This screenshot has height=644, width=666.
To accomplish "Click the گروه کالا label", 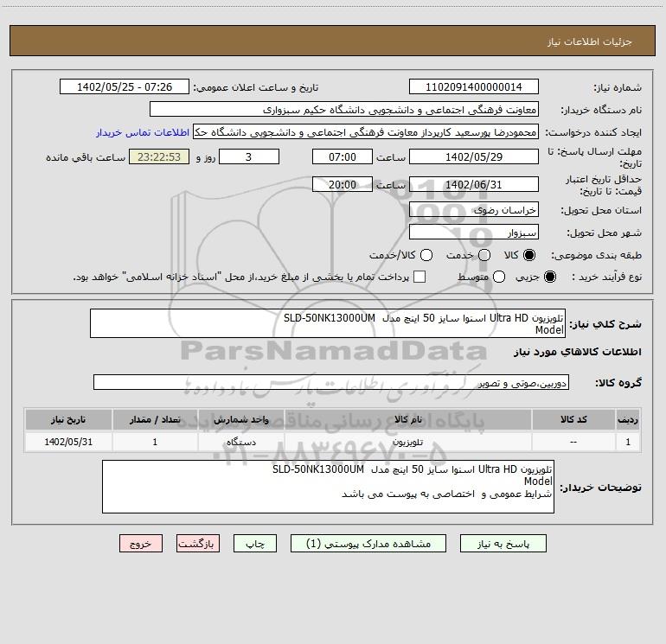I will [x=618, y=383].
